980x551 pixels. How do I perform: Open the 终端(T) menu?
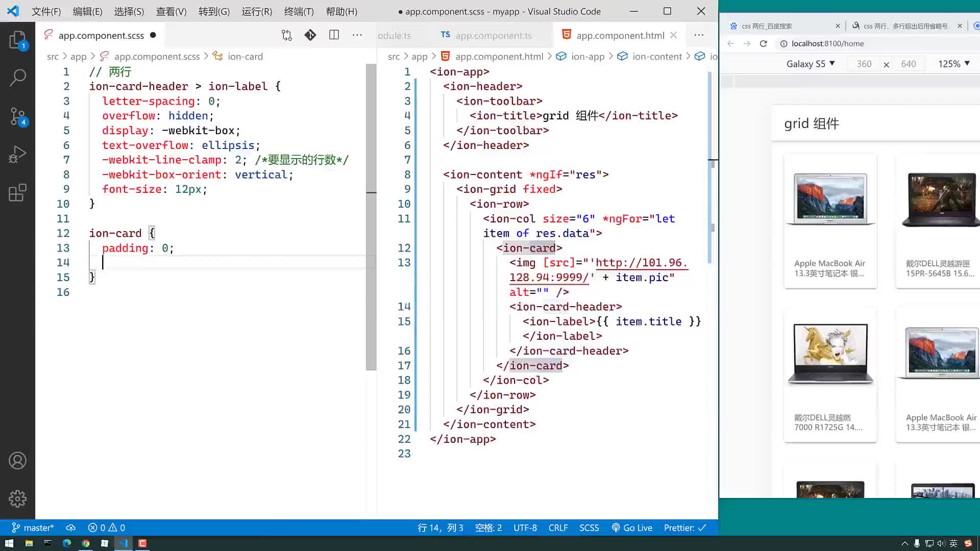click(x=299, y=11)
